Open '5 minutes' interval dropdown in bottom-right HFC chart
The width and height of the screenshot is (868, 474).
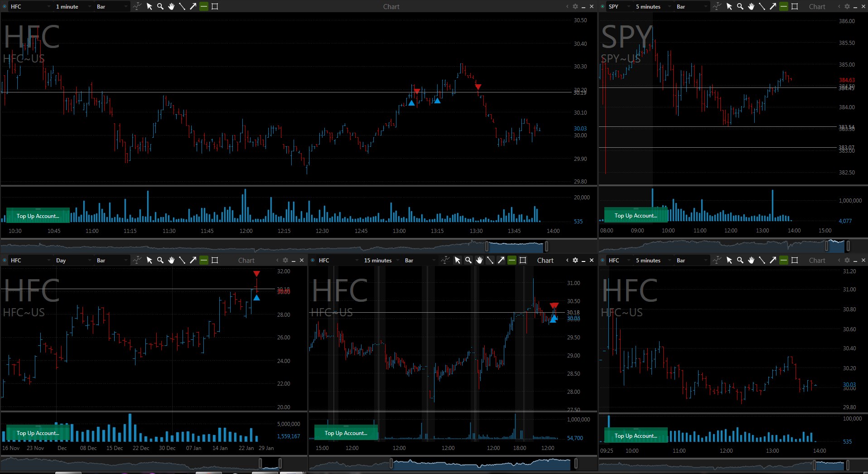coord(653,260)
